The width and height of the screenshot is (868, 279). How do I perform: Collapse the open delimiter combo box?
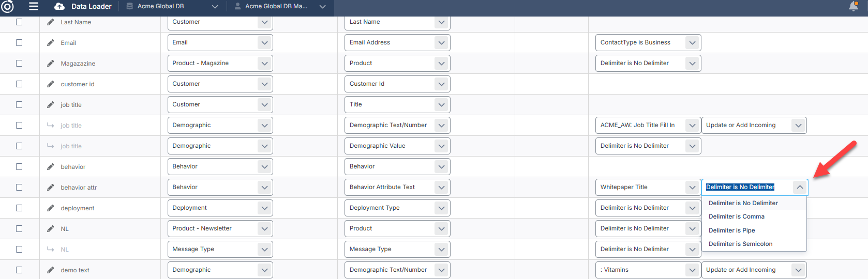pos(800,187)
